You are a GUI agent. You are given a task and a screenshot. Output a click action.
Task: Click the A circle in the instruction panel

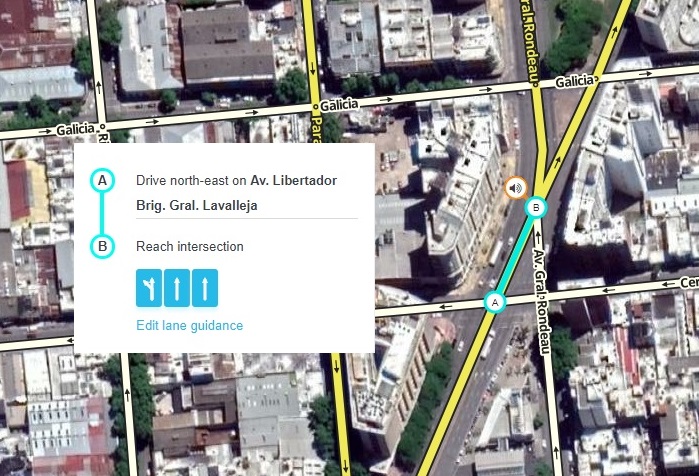[103, 181]
